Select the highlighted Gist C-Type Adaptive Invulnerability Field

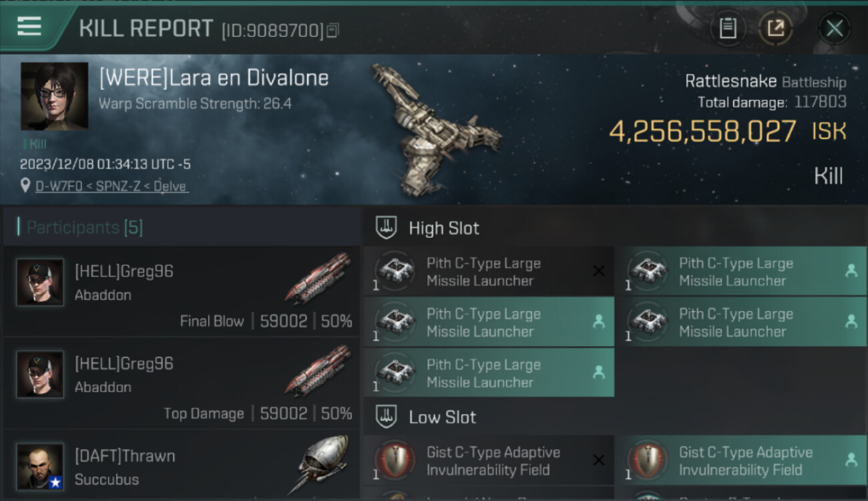pos(742,460)
